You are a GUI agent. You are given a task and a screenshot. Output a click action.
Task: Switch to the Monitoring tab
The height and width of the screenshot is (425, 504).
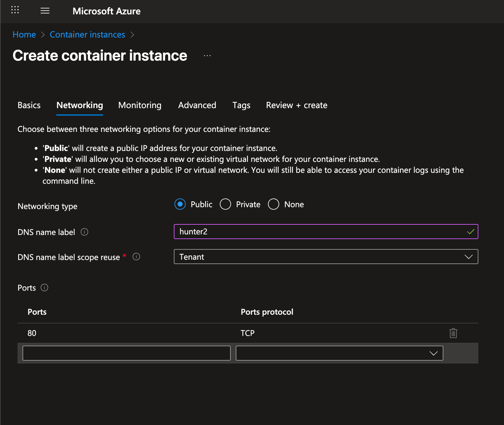[140, 105]
